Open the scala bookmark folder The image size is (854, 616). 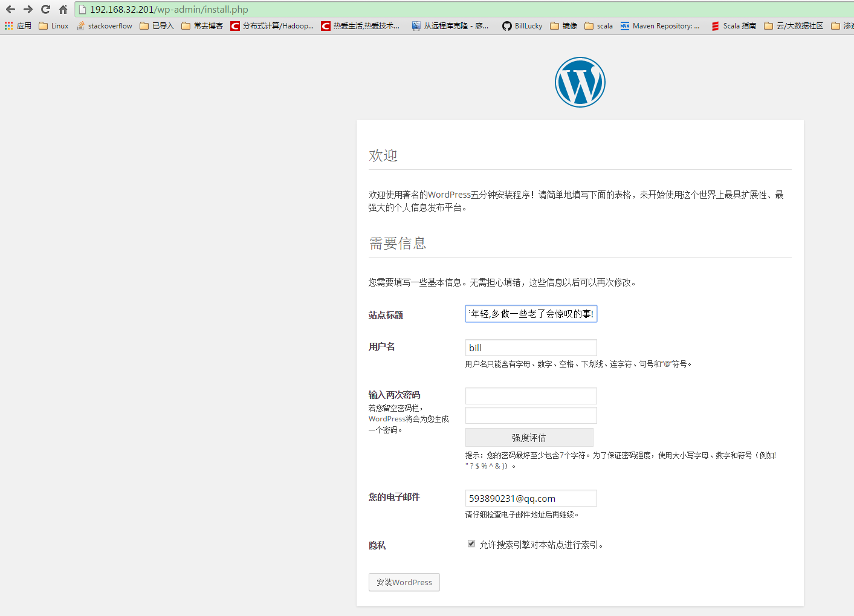(598, 26)
